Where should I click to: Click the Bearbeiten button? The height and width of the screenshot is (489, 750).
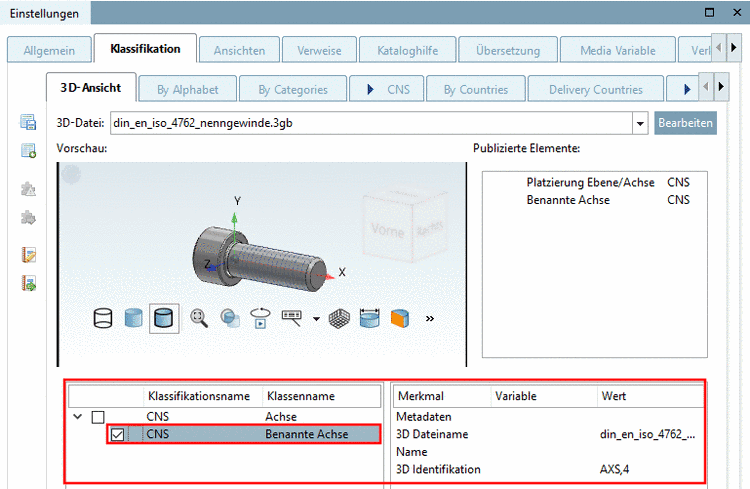(685, 123)
